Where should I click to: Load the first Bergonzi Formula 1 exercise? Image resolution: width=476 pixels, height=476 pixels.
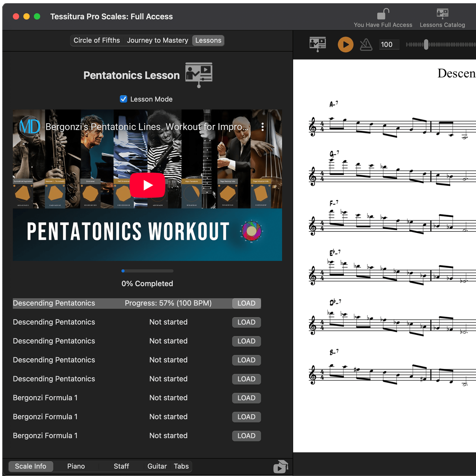click(246, 398)
